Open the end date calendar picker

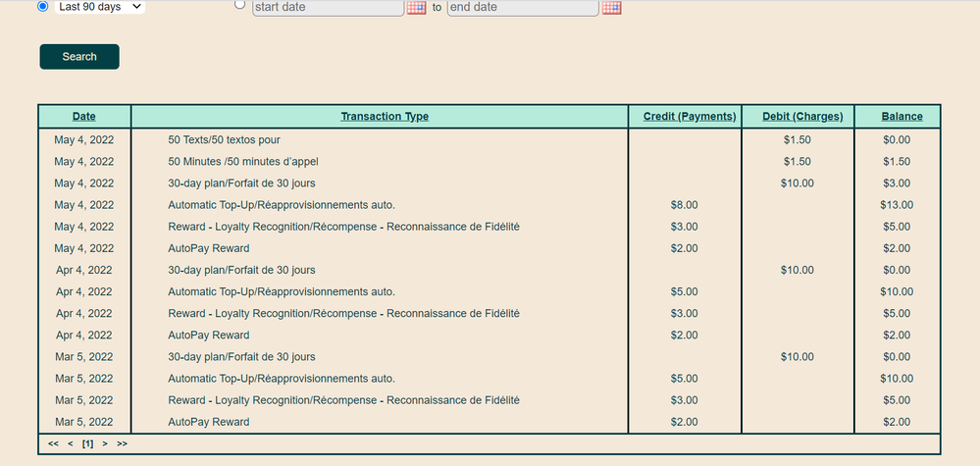611,8
